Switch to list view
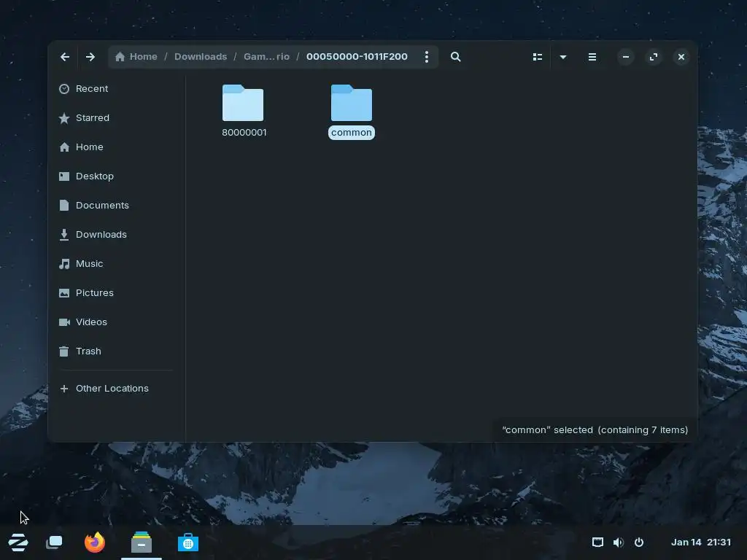 (538, 57)
